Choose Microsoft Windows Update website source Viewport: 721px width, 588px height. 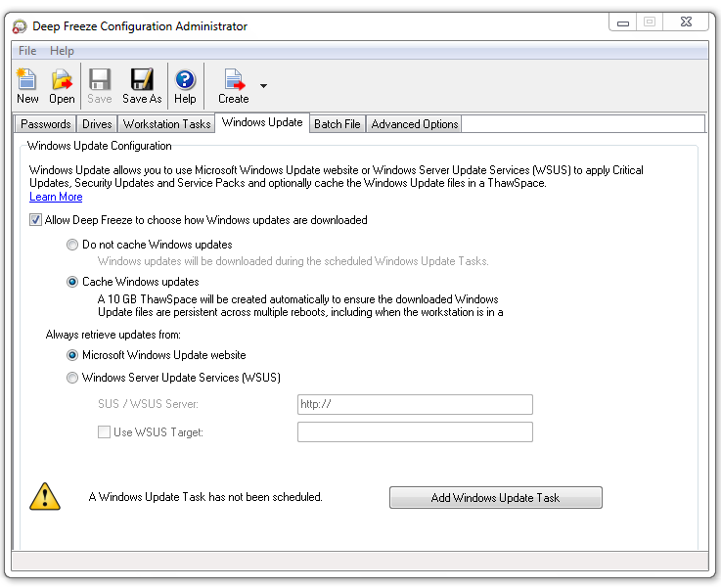72,355
